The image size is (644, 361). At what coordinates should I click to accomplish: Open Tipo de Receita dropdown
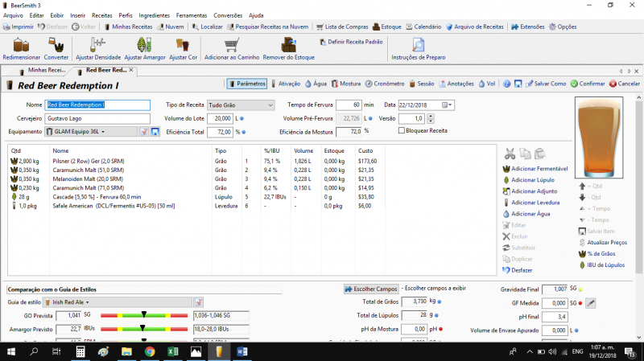coord(241,105)
